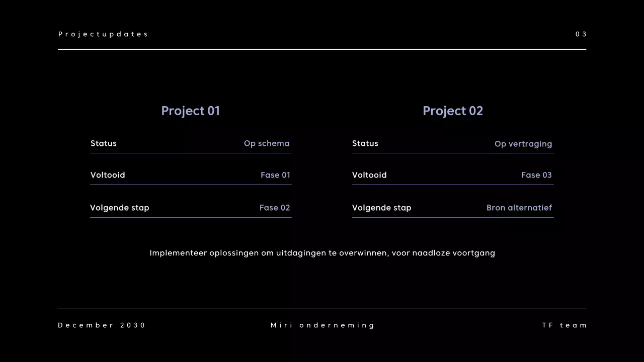Select the Project 02 heading
Viewport: 644px width, 362px height.
click(452, 111)
